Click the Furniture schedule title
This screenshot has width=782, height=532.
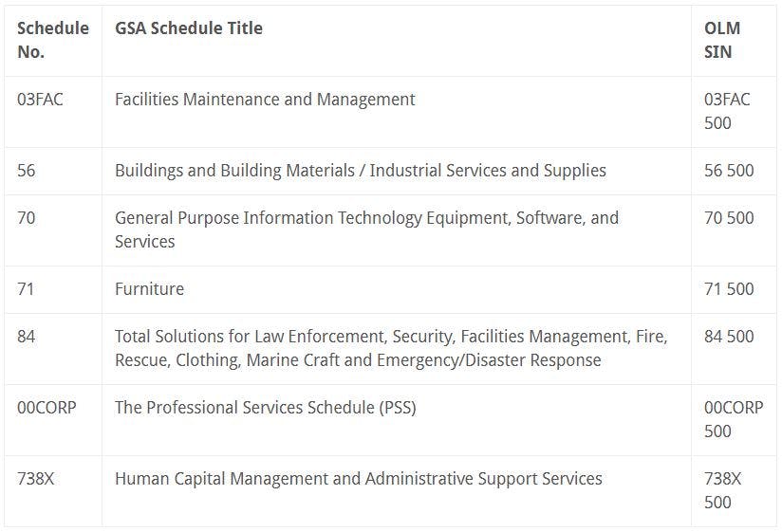pos(150,289)
